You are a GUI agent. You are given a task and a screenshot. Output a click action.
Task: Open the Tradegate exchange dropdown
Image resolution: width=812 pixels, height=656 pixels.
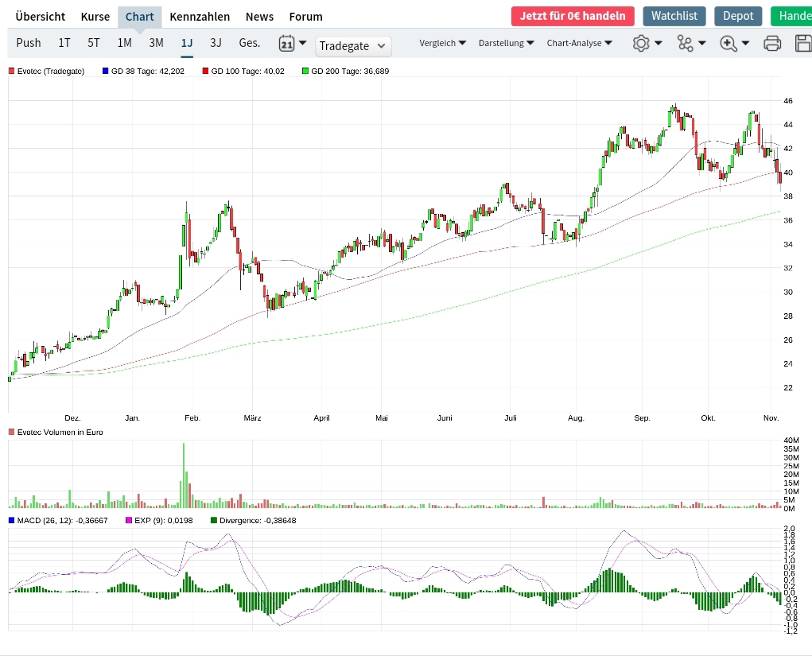[353, 46]
